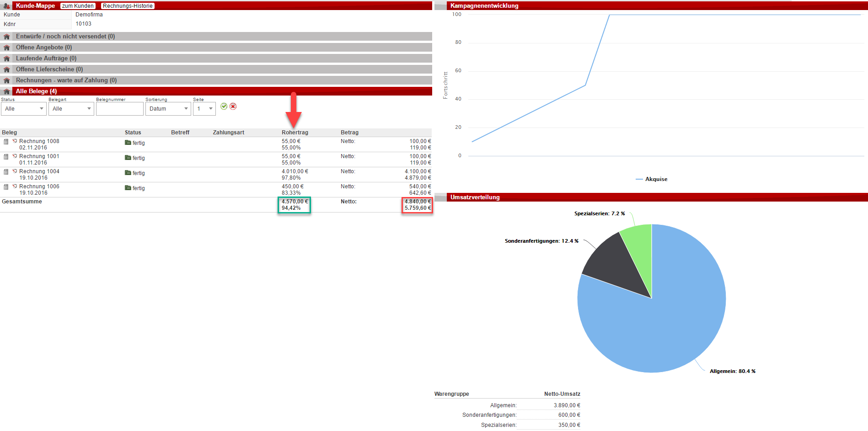Screen dimensions: 868x431
Task: Click Allgemein Netto-Umsatz value 3.890,00 €
Action: 567,405
